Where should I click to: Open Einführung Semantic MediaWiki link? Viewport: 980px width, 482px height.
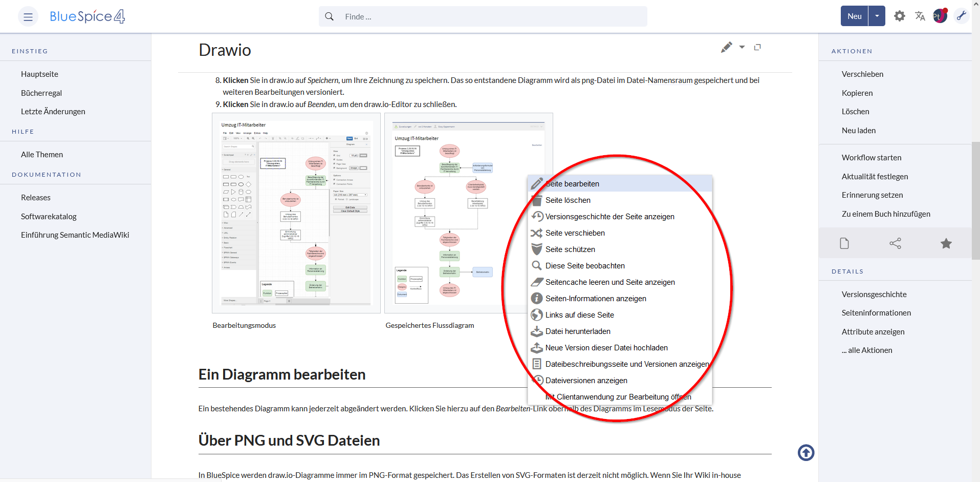(75, 235)
